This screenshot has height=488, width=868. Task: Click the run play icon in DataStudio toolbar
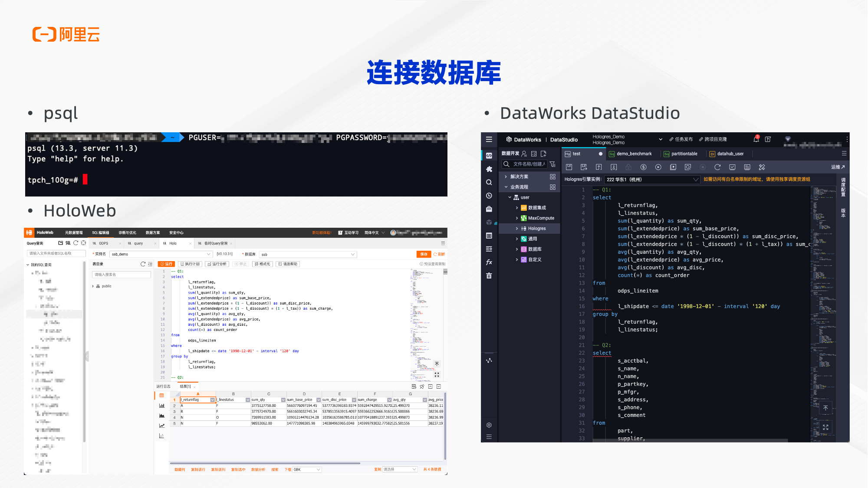point(658,167)
